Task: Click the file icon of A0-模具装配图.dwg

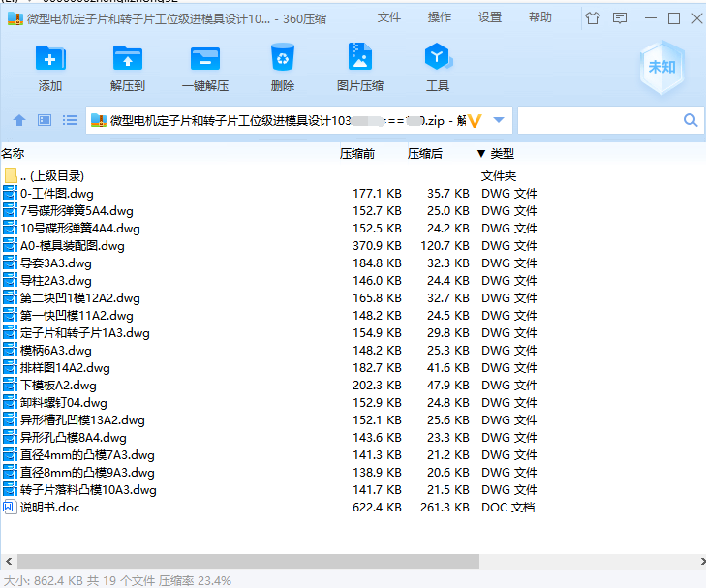Action: [x=10, y=245]
